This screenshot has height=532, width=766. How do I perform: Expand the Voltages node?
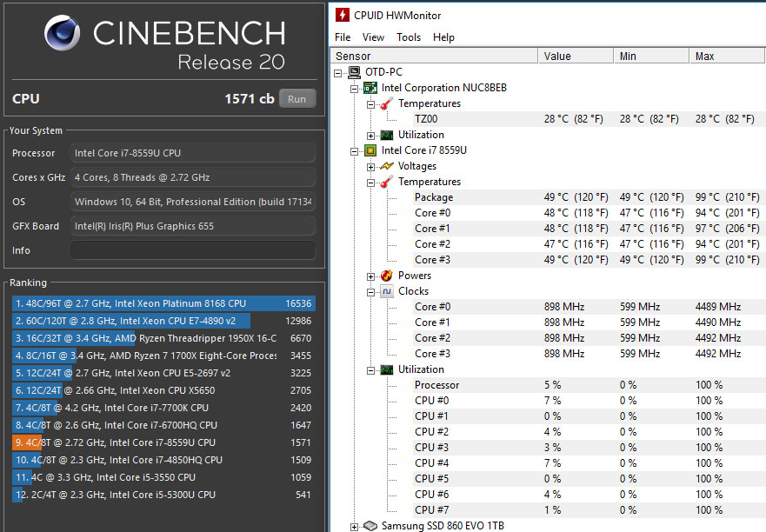[x=370, y=167]
